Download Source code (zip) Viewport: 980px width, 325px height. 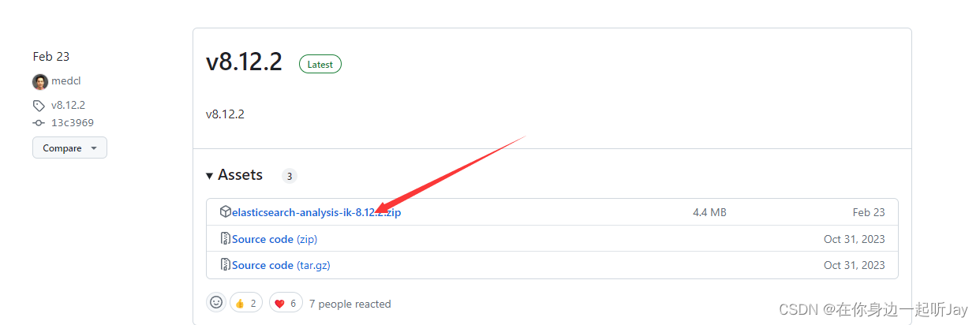[x=275, y=239]
